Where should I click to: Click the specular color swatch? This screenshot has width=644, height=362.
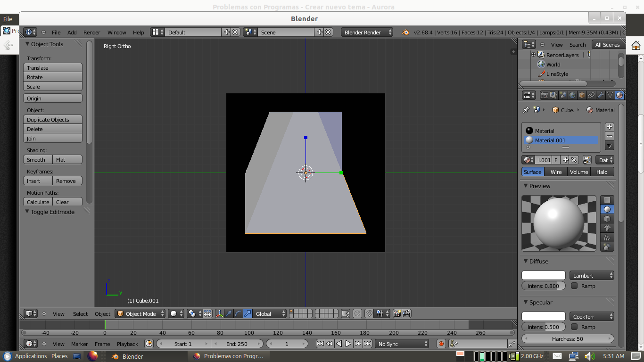coord(544,316)
